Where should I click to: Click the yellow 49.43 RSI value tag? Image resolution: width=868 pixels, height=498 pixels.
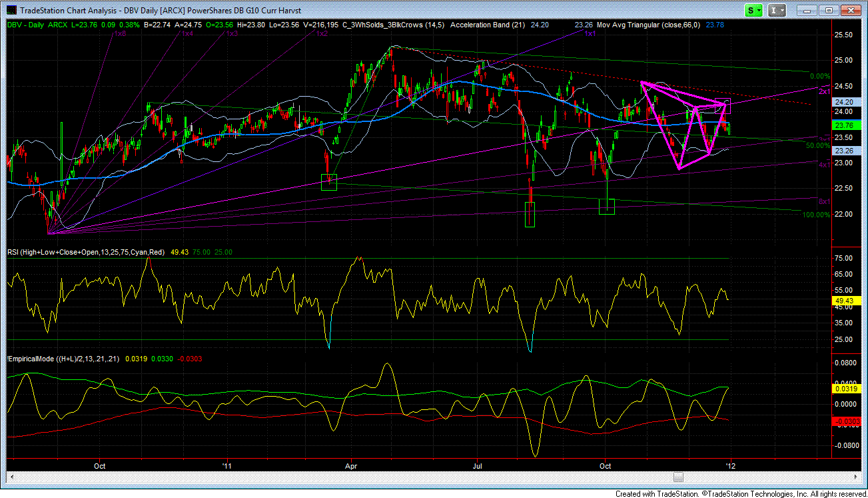[x=846, y=301]
